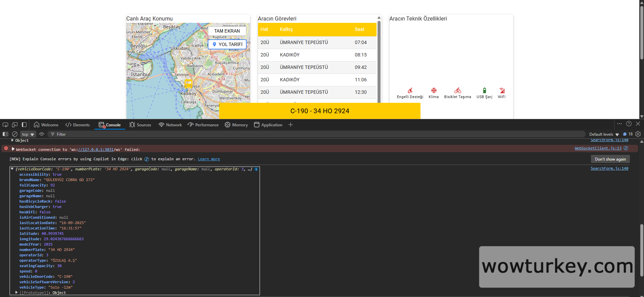Toggle the console sidebar panel
This screenshot has width=644, height=297.
pos(5,134)
